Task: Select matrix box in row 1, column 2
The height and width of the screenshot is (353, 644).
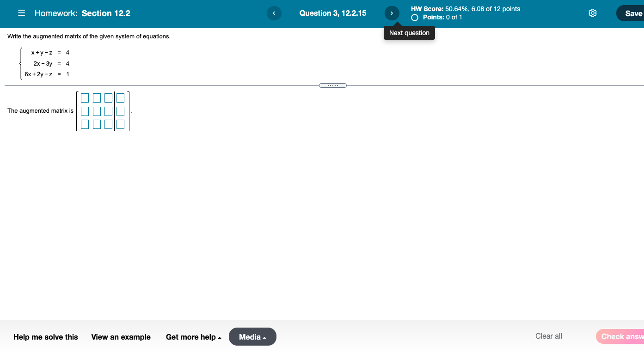Action: coord(97,98)
